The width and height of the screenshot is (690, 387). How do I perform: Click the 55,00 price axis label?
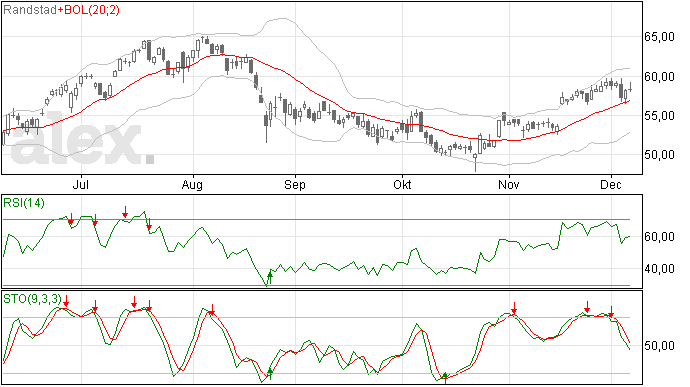coord(659,116)
